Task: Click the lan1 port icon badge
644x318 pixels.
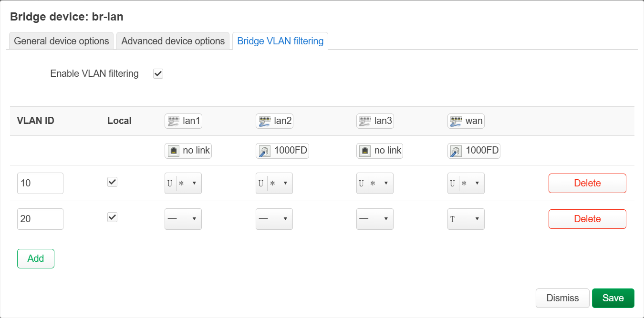Action: 183,121
